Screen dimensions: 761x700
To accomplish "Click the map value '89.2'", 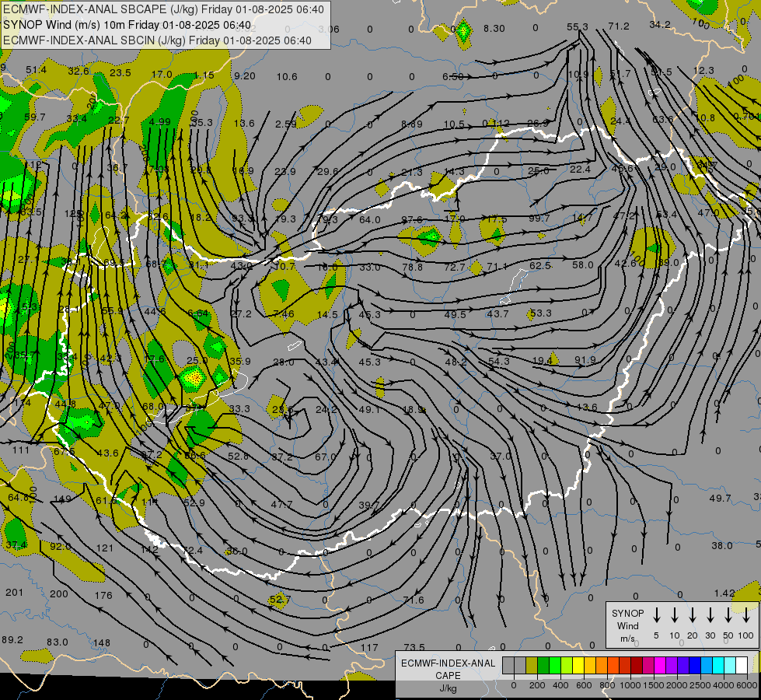I will [x=12, y=640].
